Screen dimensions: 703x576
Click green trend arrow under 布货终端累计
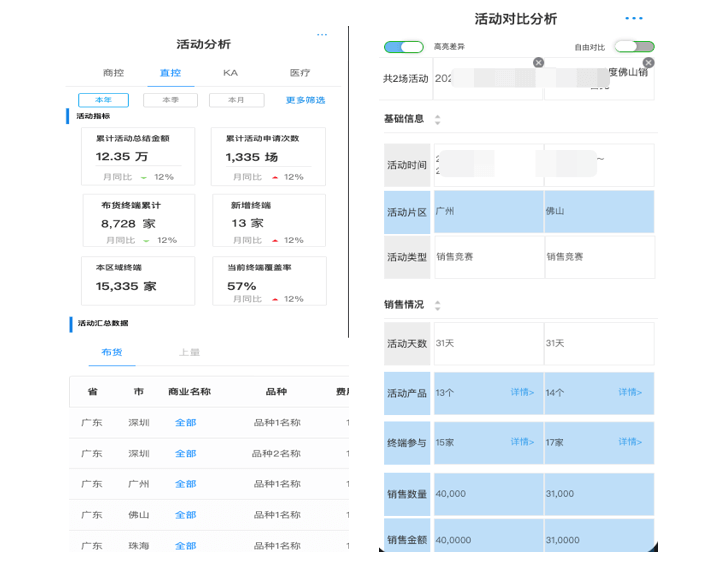[x=147, y=240]
